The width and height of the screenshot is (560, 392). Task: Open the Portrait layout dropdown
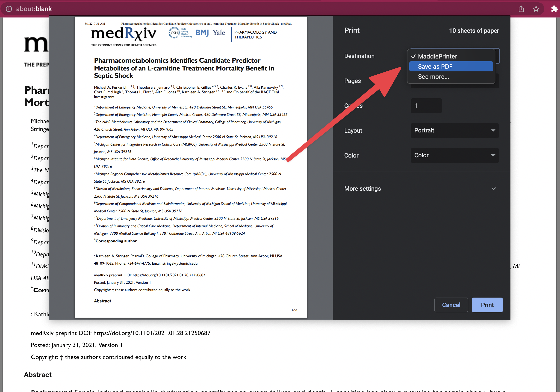[454, 130]
